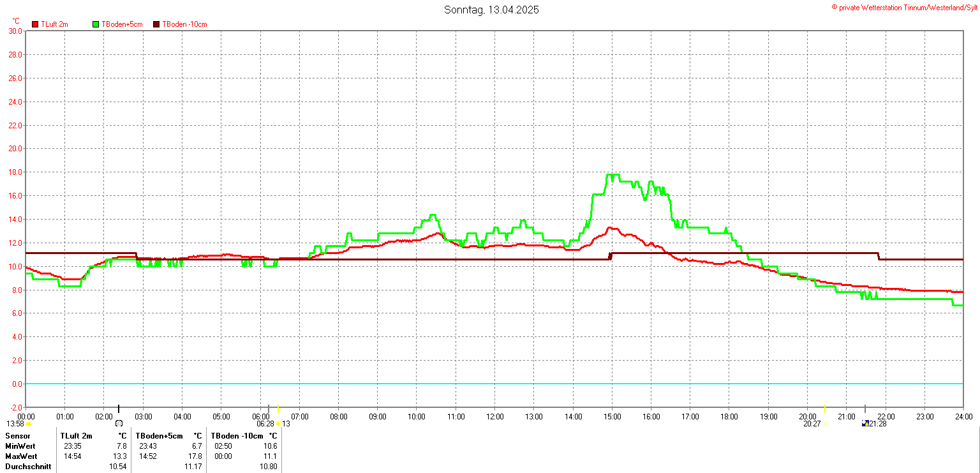Image resolution: width=980 pixels, height=473 pixels.
Task: Click the black tick marker after 02:00
Action: click(119, 409)
